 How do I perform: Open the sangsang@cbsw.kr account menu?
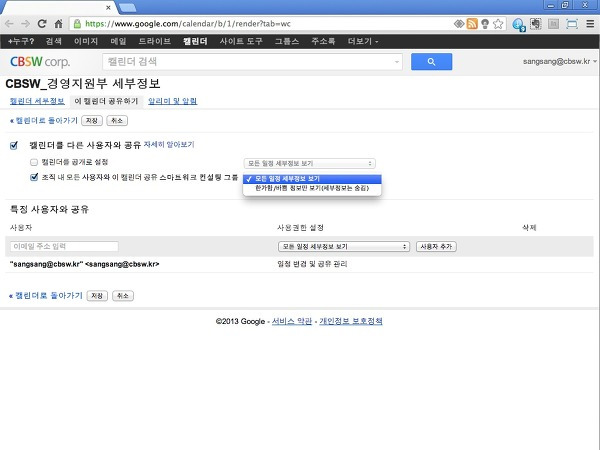(559, 61)
